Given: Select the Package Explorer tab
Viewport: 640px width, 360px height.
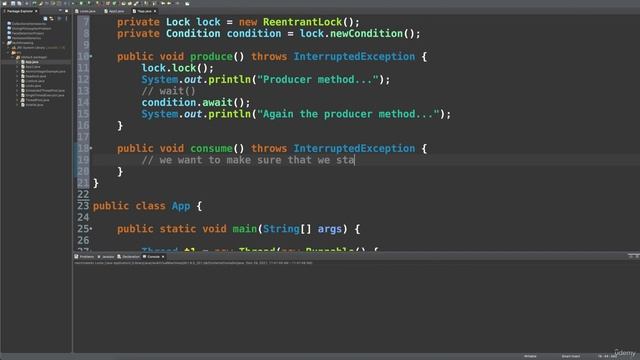Looking at the screenshot, I should pos(19,11).
